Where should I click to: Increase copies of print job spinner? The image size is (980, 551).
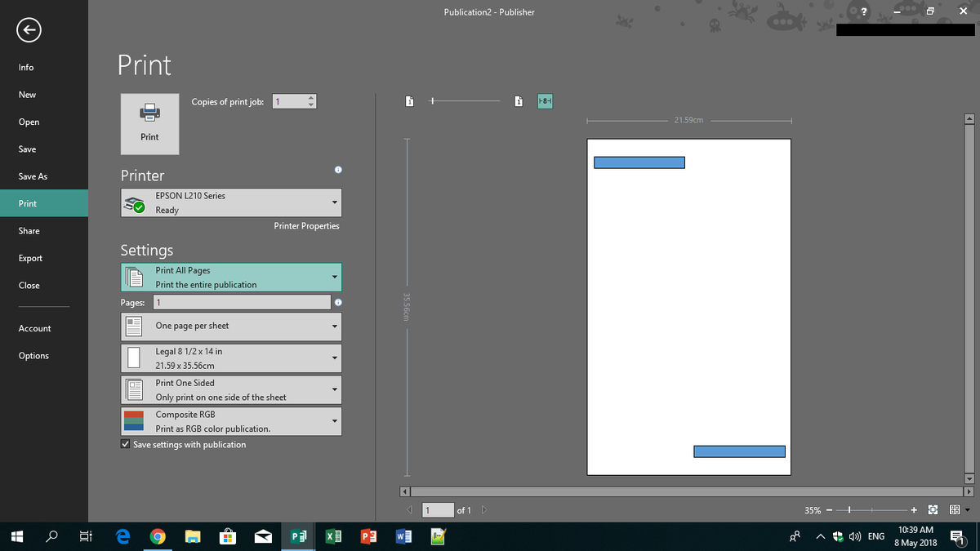click(x=310, y=98)
